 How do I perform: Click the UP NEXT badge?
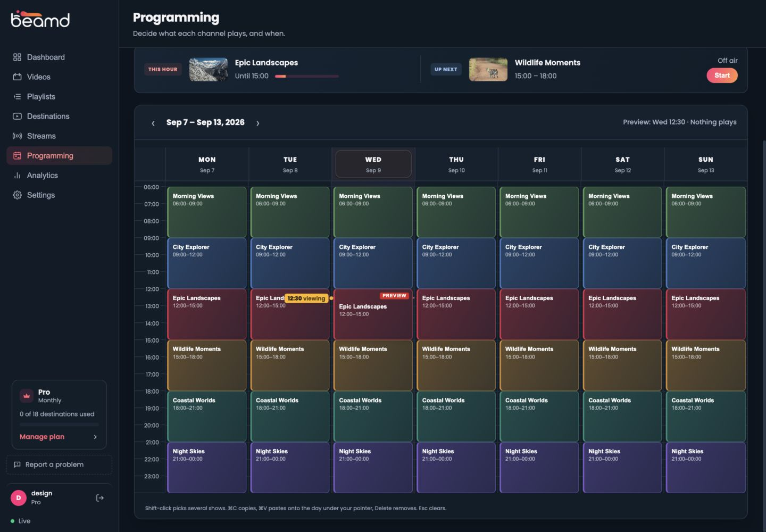point(446,69)
